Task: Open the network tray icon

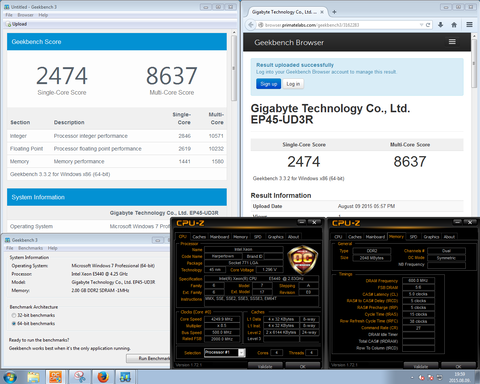Action: tap(440, 378)
